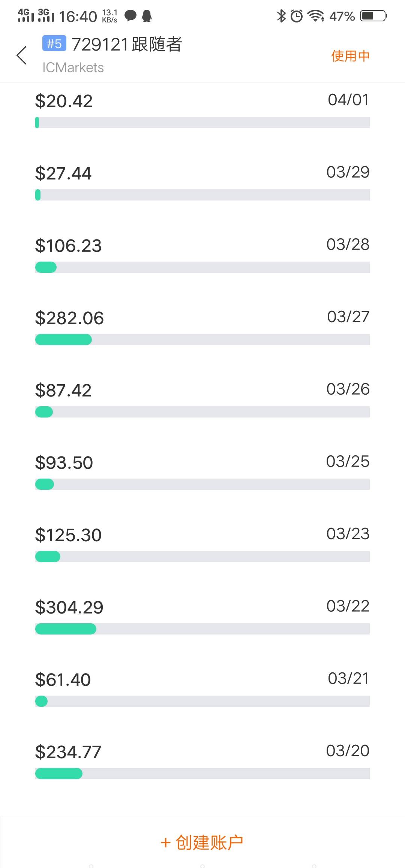405x868 pixels.
Task: Select the $106.23 amount for 03/28
Action: pos(68,246)
